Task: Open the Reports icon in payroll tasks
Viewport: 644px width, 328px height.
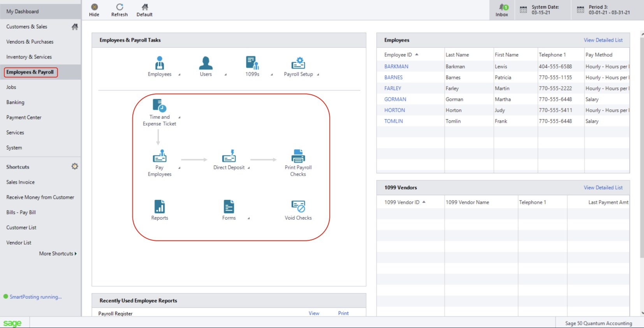Action: (160, 206)
